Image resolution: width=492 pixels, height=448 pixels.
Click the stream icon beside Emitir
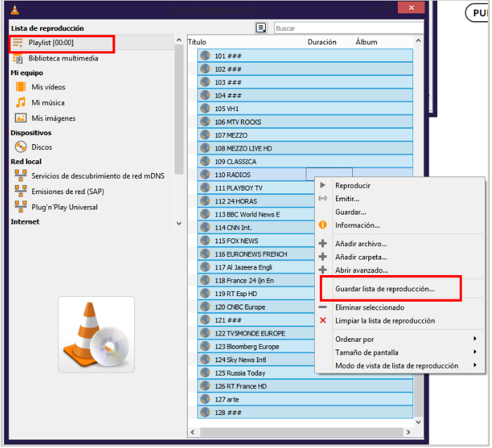click(323, 198)
